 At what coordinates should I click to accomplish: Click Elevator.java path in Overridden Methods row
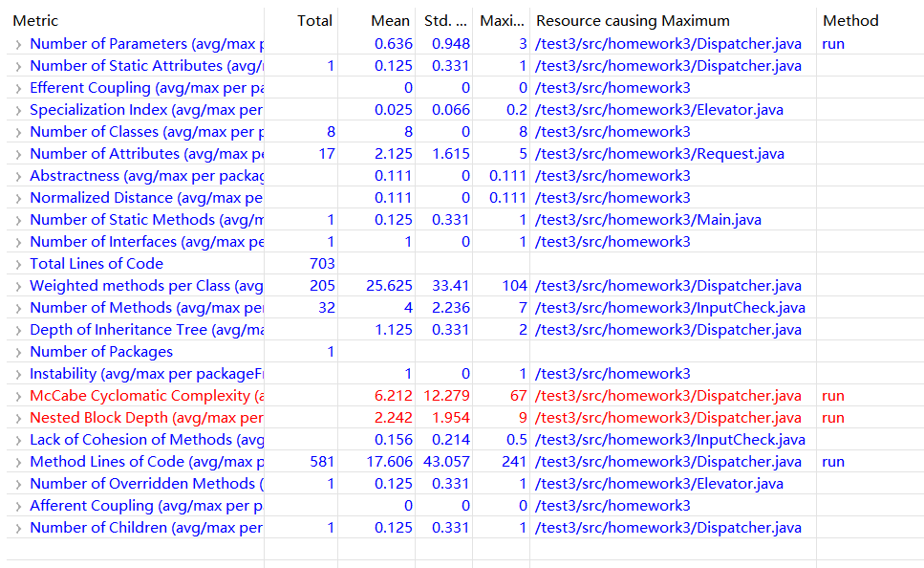point(658,484)
